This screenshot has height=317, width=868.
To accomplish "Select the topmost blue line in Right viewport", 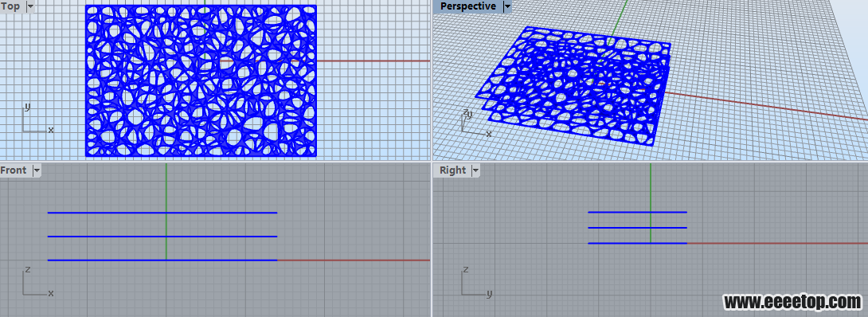I will (x=637, y=212).
